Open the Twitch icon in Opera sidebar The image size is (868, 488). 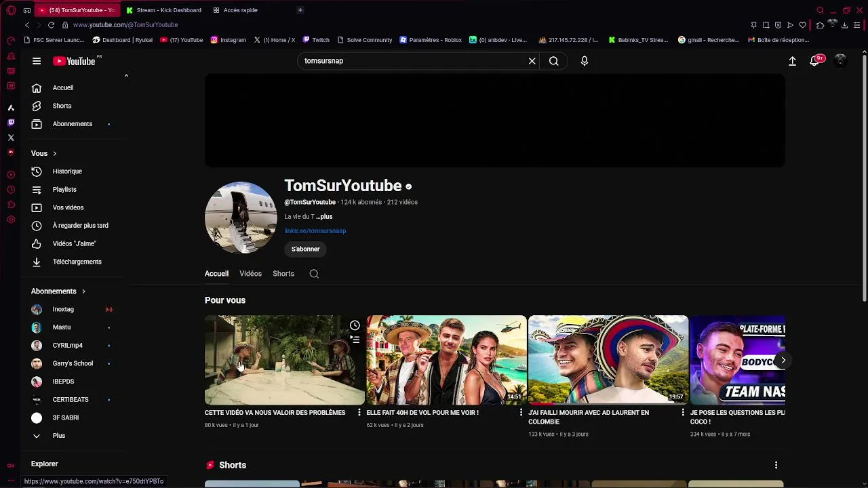11,123
